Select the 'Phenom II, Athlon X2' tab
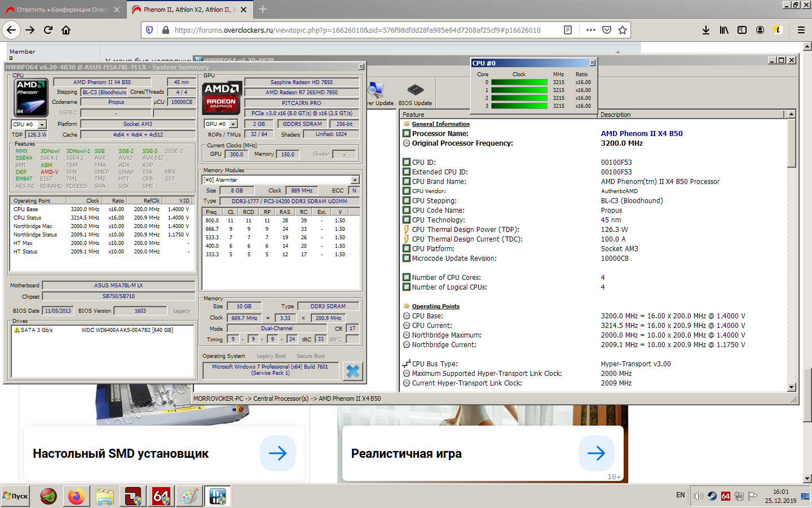812x508 pixels. [x=189, y=10]
